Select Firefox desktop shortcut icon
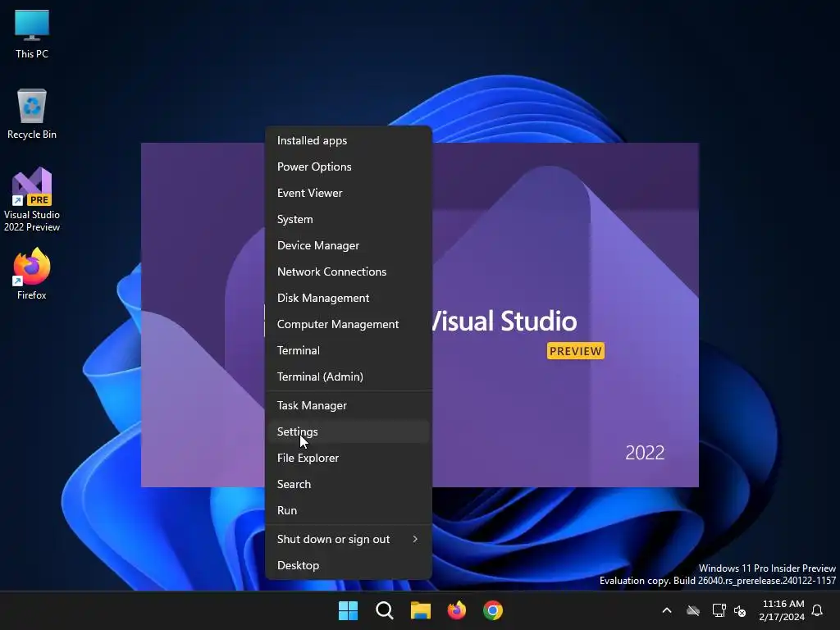 pyautogui.click(x=32, y=274)
